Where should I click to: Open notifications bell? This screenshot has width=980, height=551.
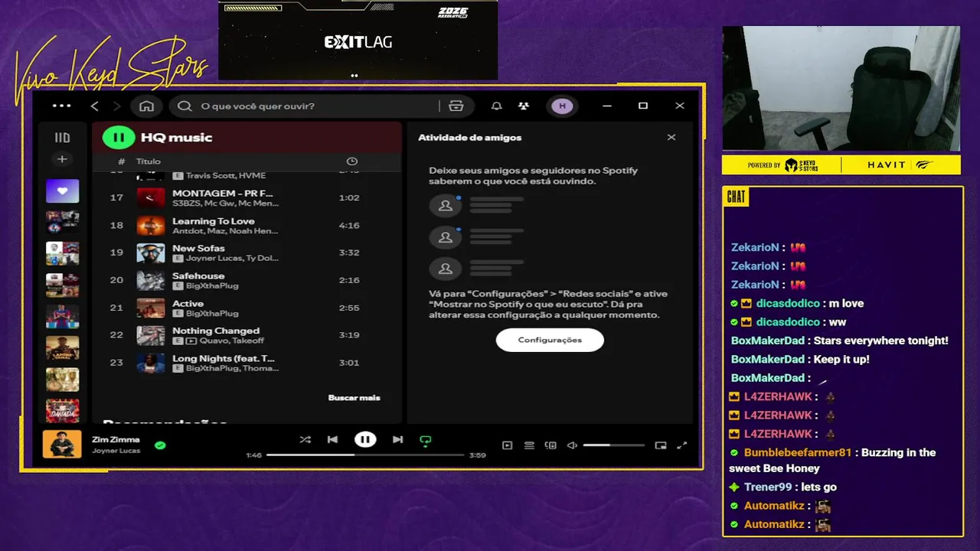click(x=496, y=106)
